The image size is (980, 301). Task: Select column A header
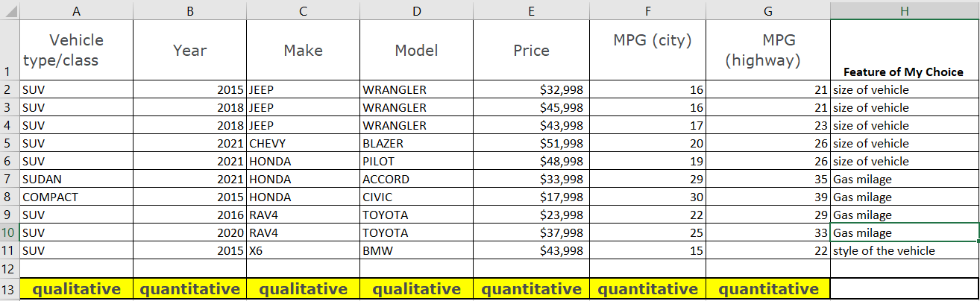click(x=77, y=10)
